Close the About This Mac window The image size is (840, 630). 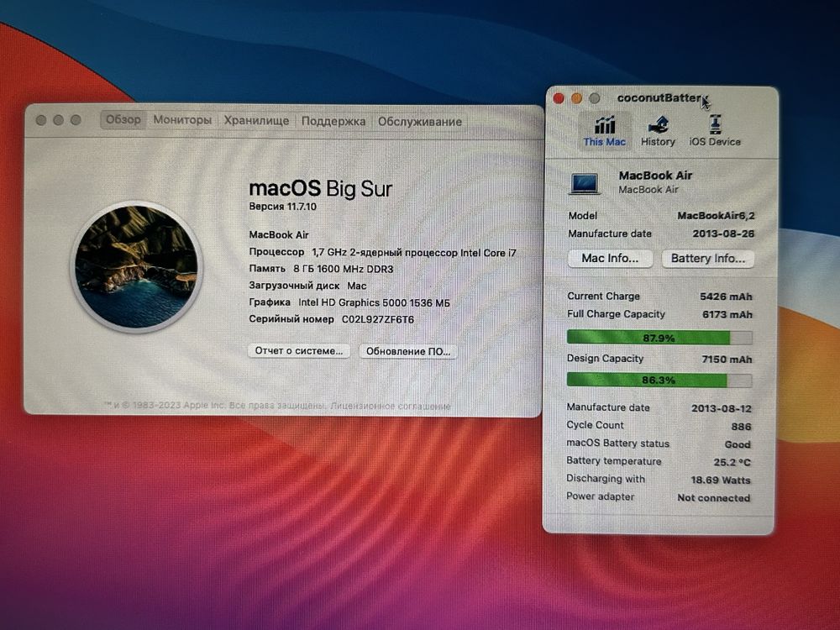(x=40, y=120)
